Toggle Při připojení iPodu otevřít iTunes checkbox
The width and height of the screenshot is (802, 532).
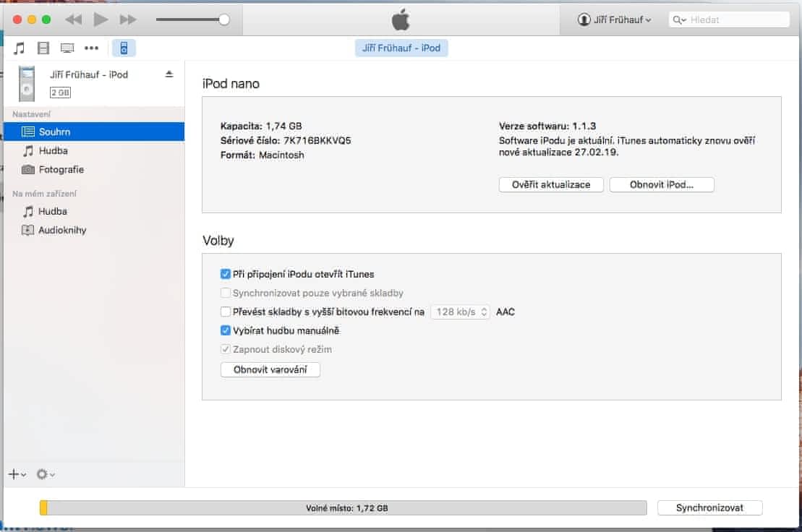(x=225, y=274)
